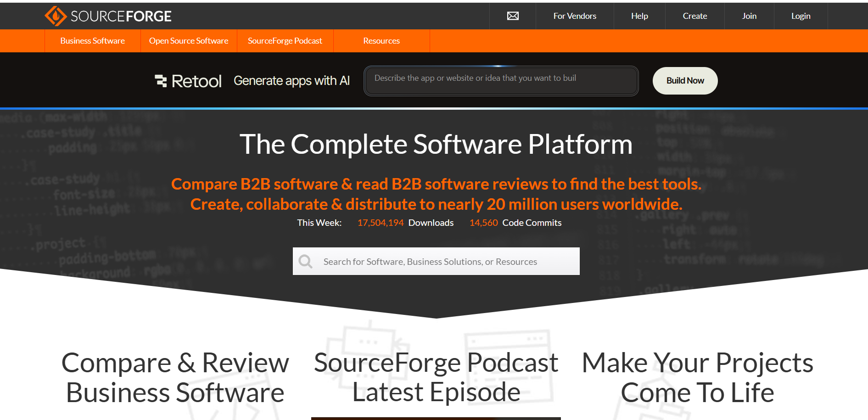Viewport: 868px width, 420px height.
Task: Go to the For Vendors page
Action: (x=575, y=16)
